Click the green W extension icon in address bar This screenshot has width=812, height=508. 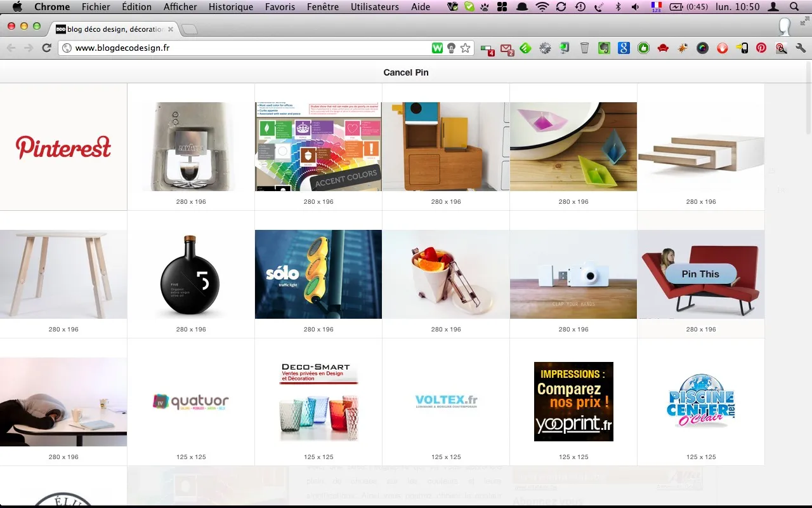pos(437,48)
